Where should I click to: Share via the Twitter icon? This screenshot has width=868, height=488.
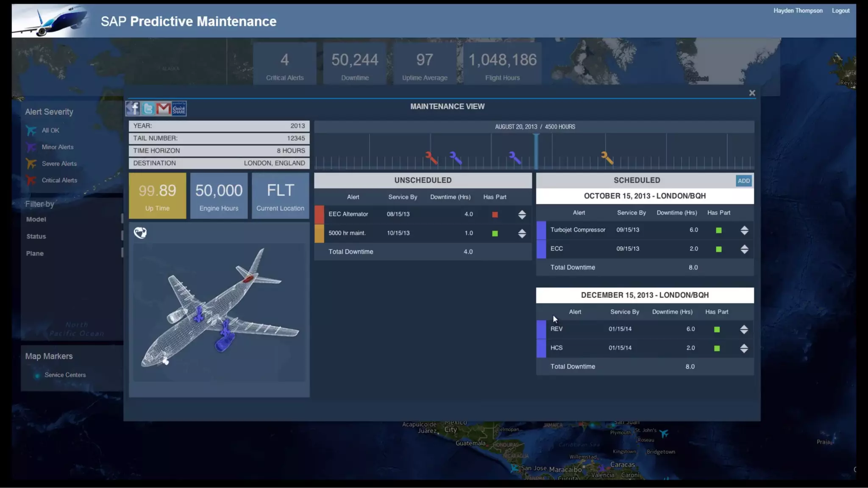pos(148,108)
